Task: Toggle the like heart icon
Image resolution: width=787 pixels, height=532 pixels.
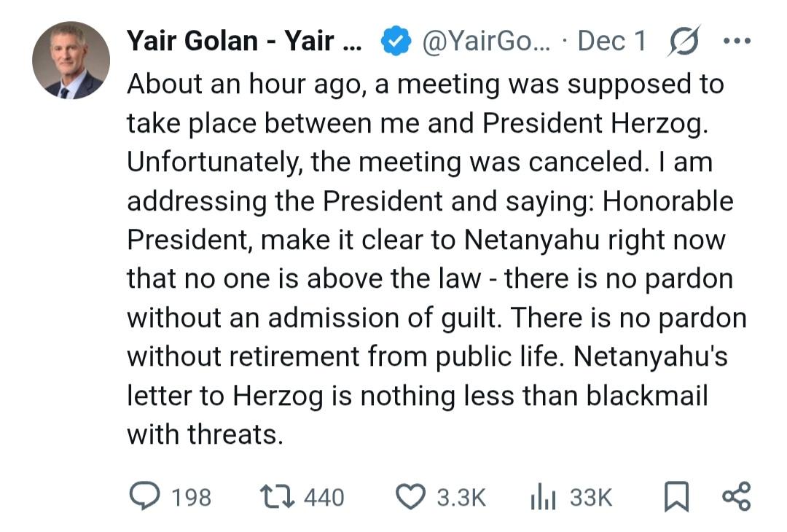Action: (410, 497)
